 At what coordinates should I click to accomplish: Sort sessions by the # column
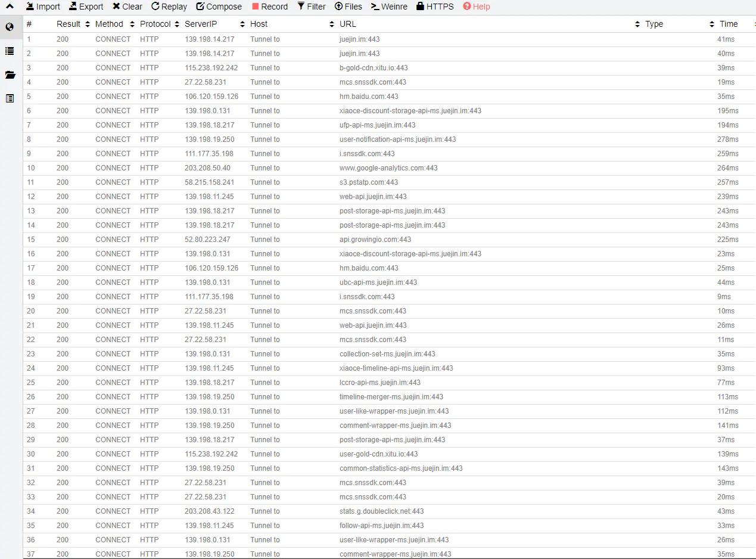pyautogui.click(x=29, y=24)
